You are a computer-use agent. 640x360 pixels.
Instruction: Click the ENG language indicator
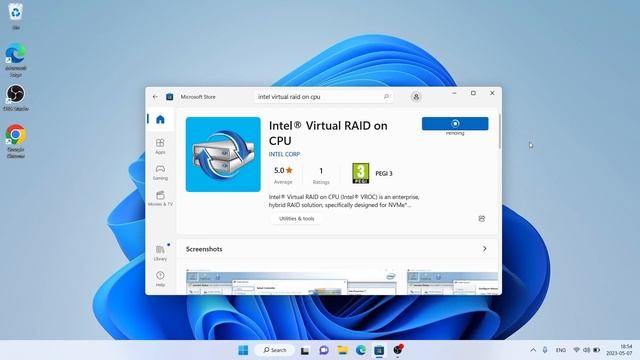[561, 350]
